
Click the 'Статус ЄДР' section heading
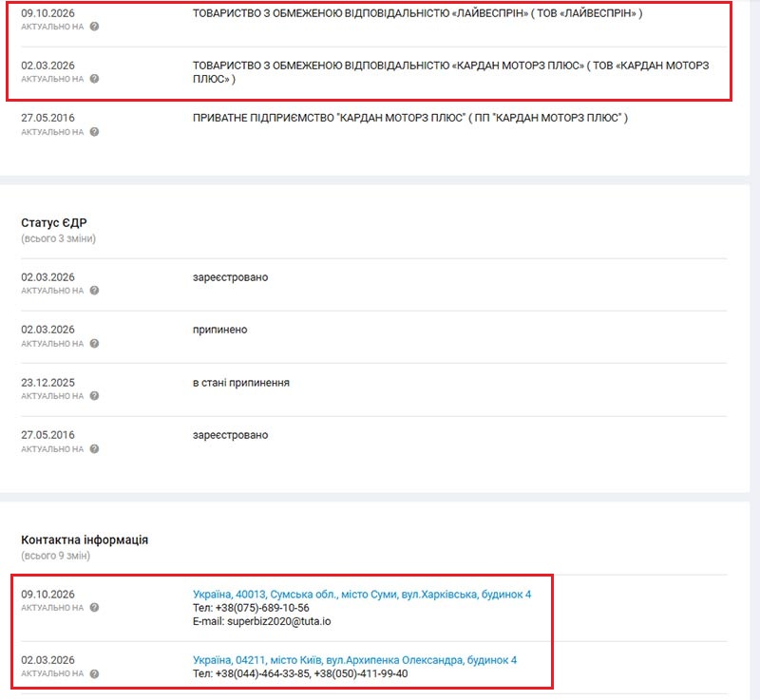pos(54,223)
